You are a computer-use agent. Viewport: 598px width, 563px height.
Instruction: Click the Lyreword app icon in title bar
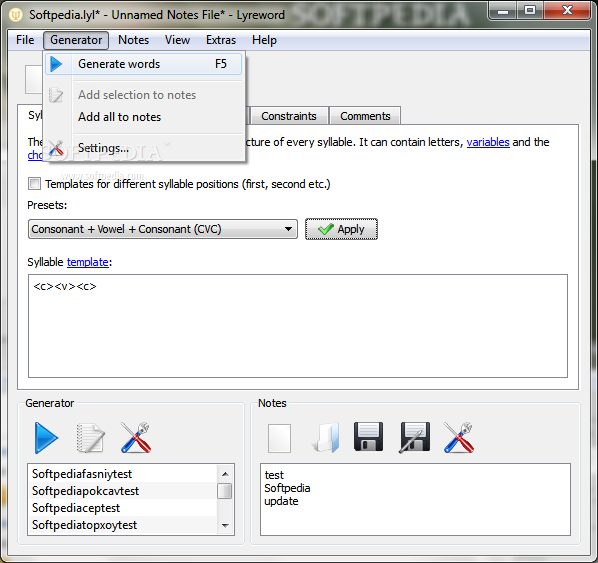click(x=16, y=15)
